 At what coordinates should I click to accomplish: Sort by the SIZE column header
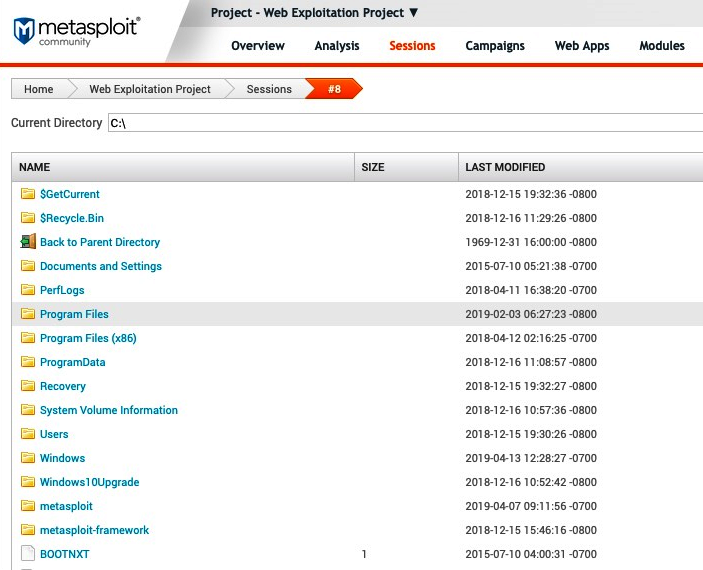(406, 167)
